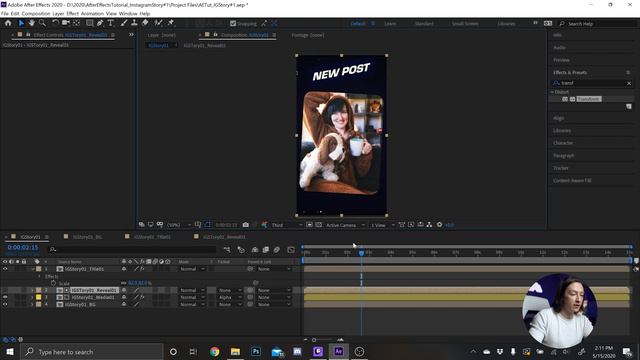This screenshot has width=640, height=360.
Task: Click the current time indicator playhead
Action: (361, 253)
